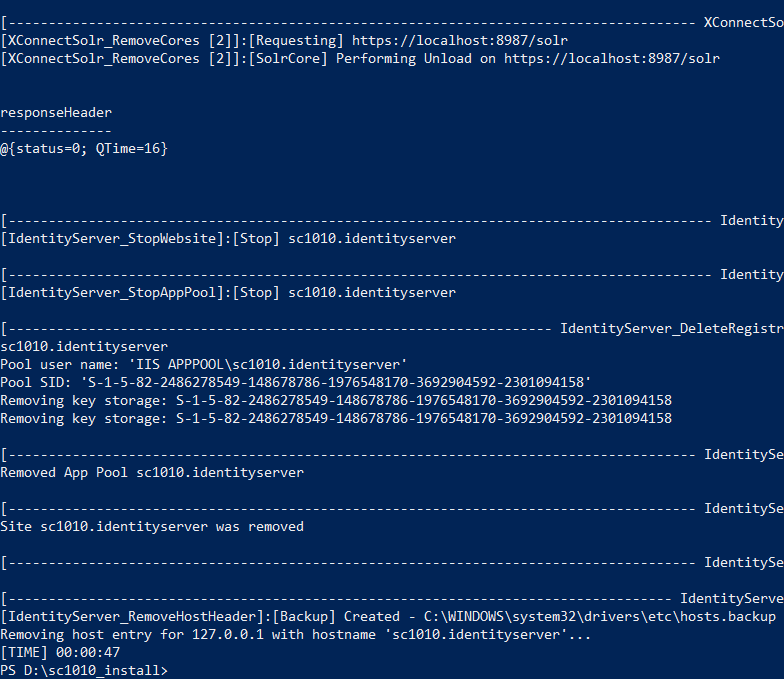
Task: Click the [TIME] 00:00:47 line
Action: point(60,651)
